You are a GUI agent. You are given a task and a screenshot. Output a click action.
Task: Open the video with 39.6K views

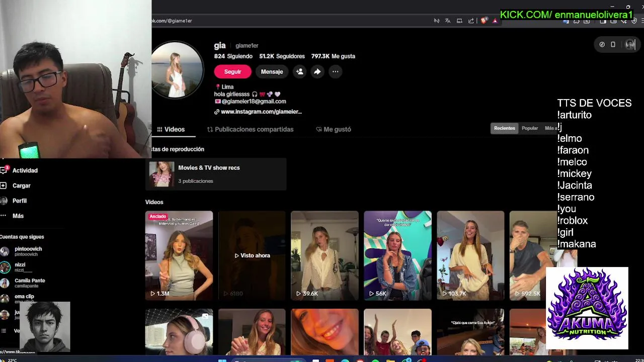[x=325, y=255]
